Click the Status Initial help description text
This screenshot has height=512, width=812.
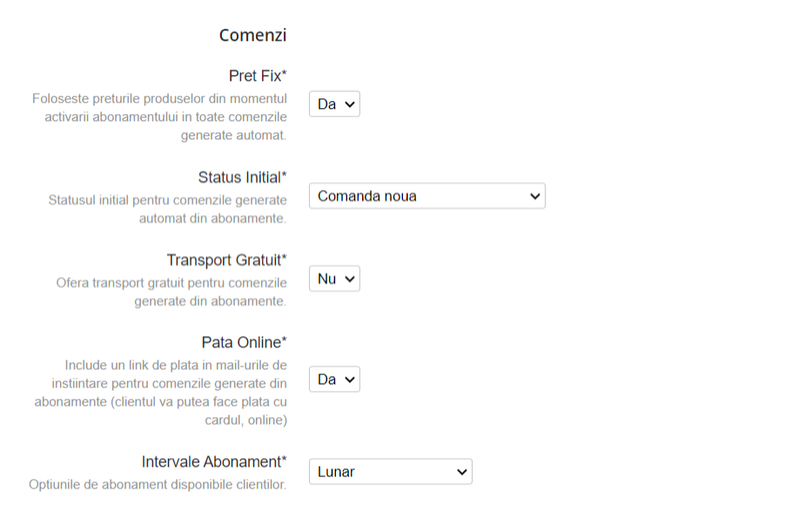click(x=168, y=209)
